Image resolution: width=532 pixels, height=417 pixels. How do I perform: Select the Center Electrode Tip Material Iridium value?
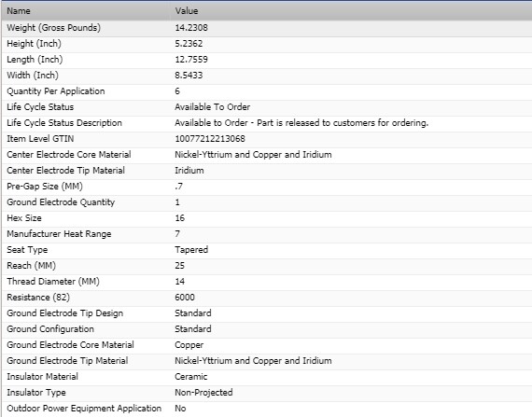pyautogui.click(x=189, y=171)
